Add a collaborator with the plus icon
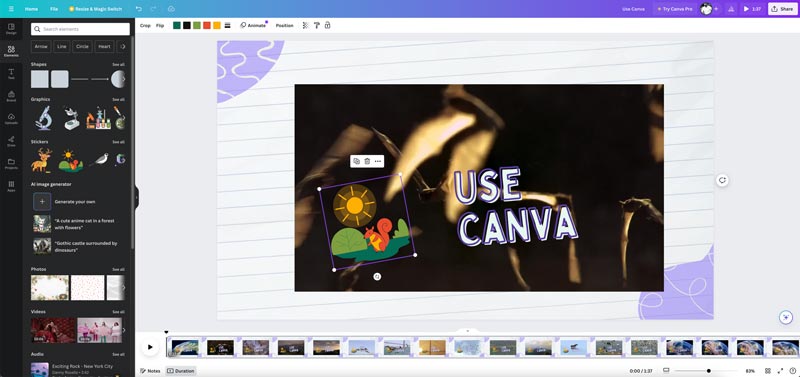This screenshot has width=800, height=377. 716,9
